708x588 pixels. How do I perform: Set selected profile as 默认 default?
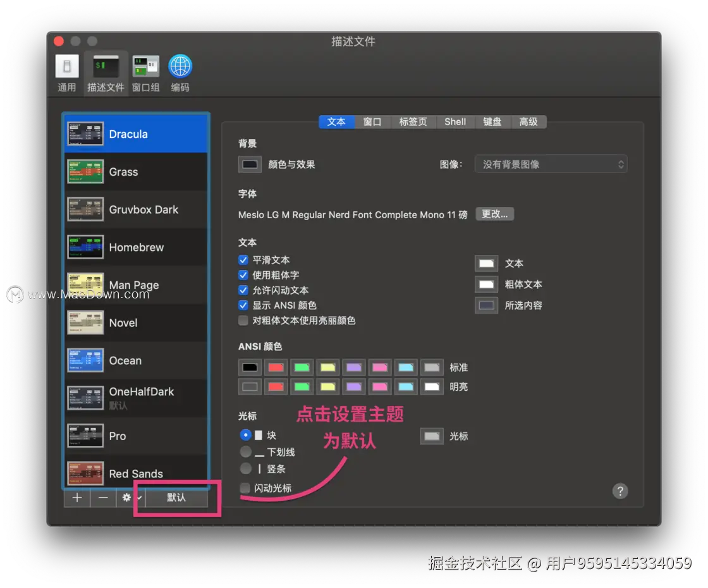point(176,497)
